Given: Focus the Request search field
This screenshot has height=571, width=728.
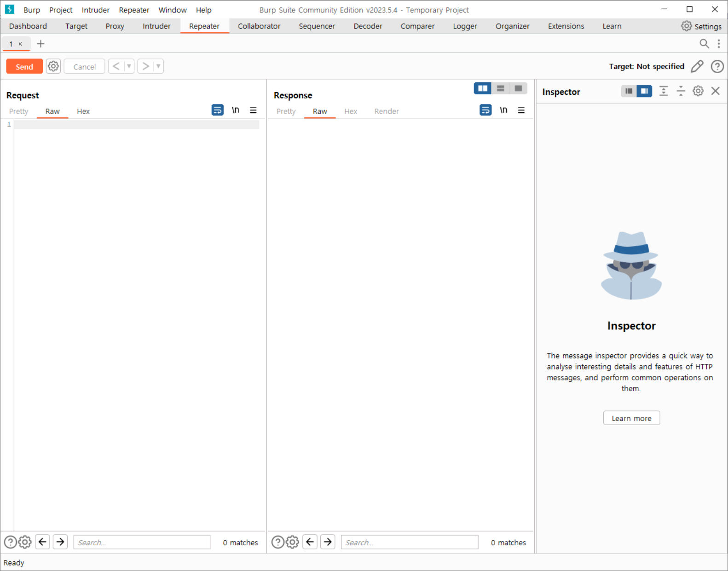Looking at the screenshot, I should (x=142, y=542).
